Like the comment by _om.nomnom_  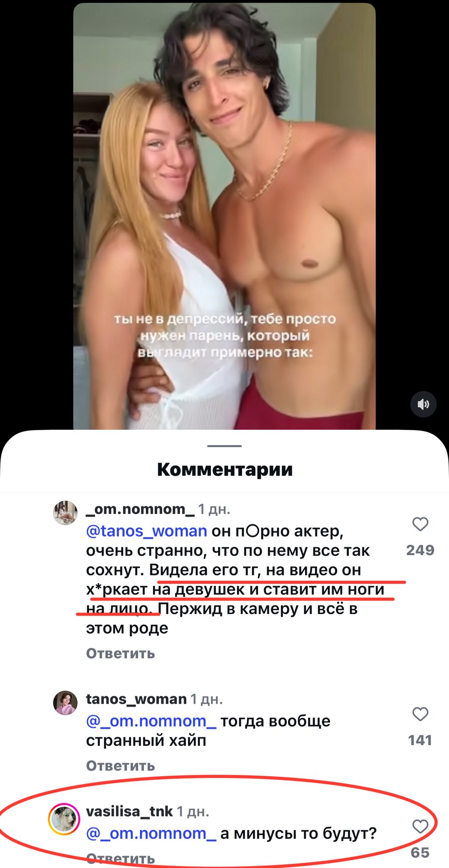point(420,524)
